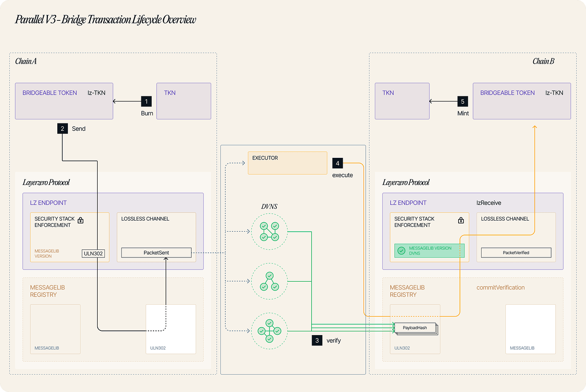The width and height of the screenshot is (586, 392).
Task: Click 'MESSAGELIB REGISTRY' heading in Chain B
Action: [407, 291]
